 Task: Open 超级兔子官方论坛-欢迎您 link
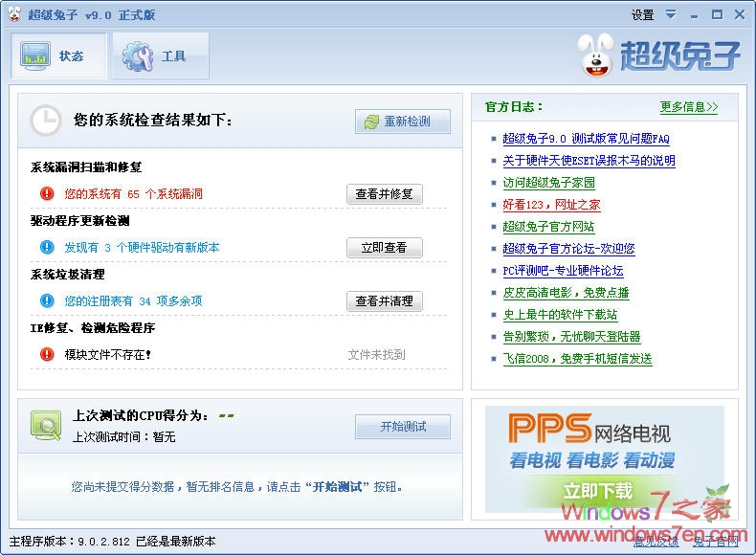pyautogui.click(x=568, y=249)
